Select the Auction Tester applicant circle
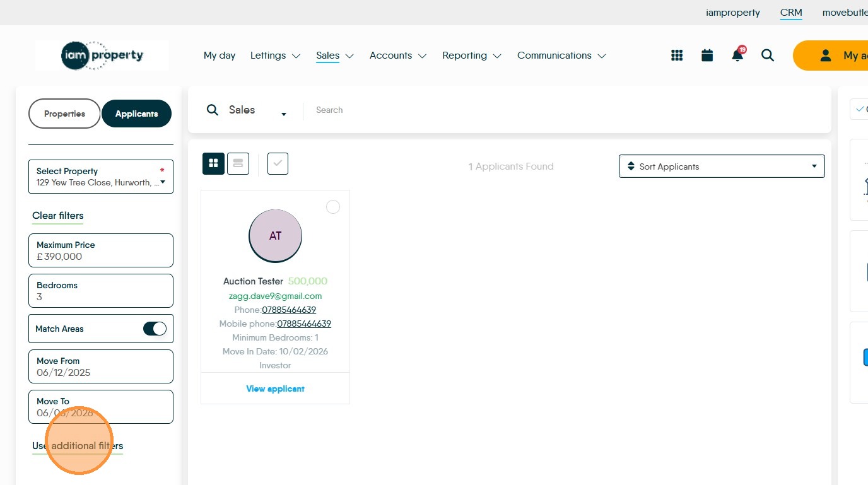Screen dimensions: 868x485 click(x=333, y=207)
